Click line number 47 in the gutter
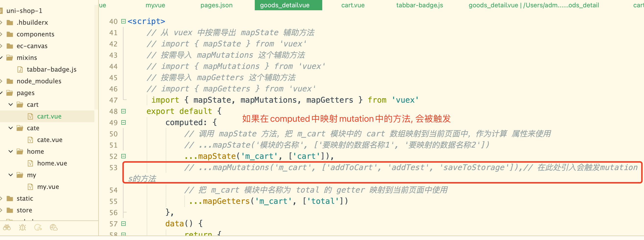This screenshot has height=240, width=644. pyautogui.click(x=113, y=100)
